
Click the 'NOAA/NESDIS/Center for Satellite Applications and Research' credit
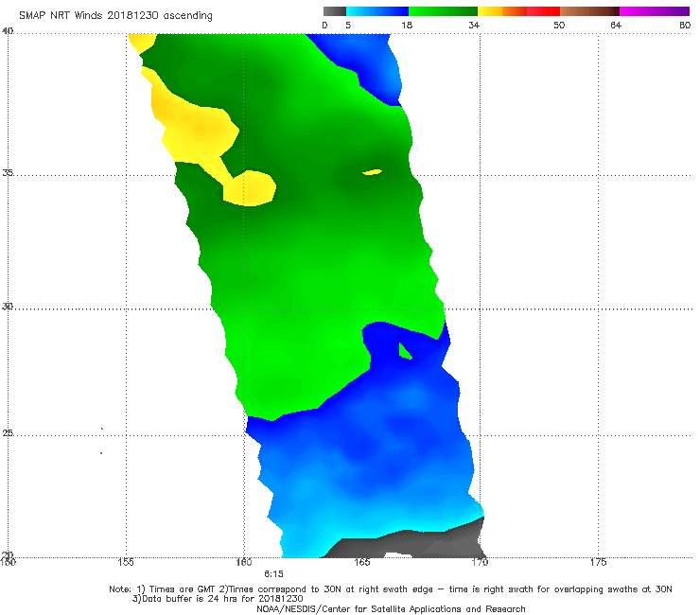pos(391,608)
